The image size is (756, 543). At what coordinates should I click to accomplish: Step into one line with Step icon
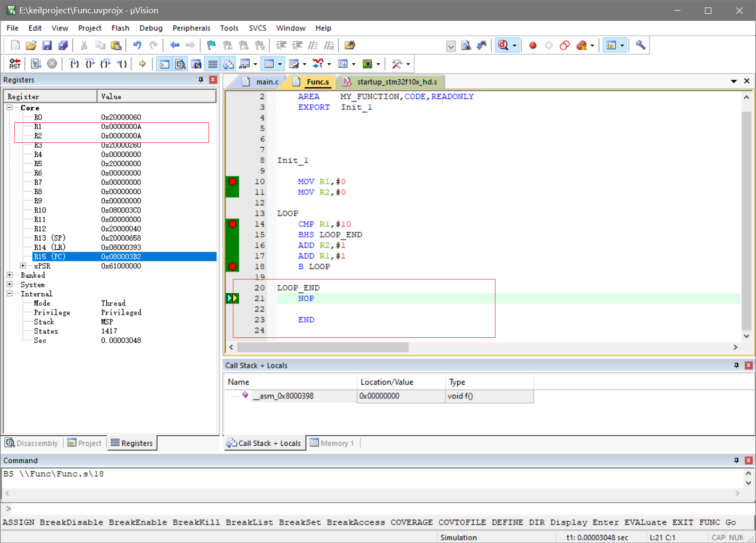tap(74, 64)
